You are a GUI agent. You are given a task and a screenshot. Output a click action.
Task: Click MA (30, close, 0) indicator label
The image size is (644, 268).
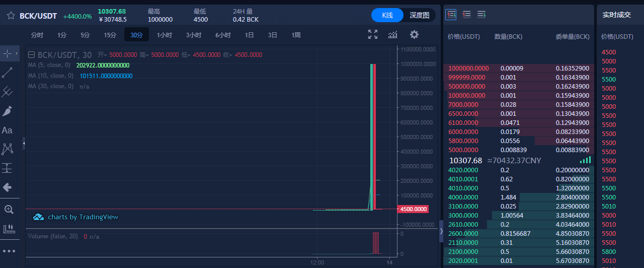51,87
